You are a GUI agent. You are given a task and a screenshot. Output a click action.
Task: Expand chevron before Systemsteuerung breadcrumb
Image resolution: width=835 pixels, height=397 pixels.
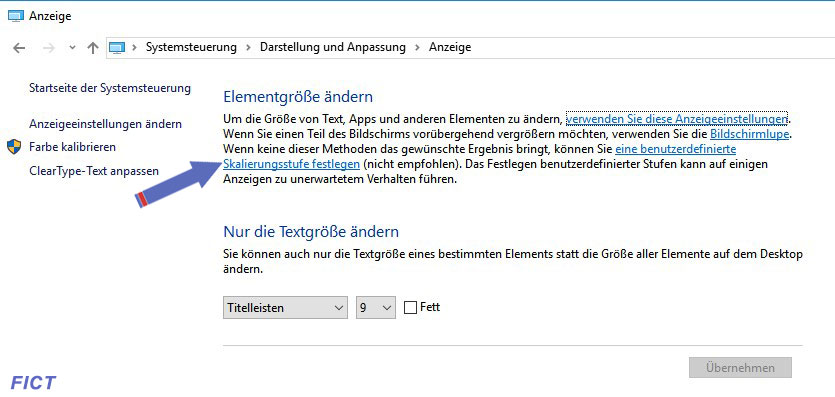[x=135, y=47]
